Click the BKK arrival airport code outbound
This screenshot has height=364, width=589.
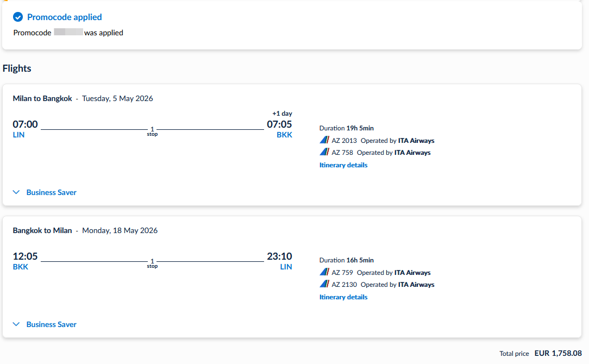(284, 135)
